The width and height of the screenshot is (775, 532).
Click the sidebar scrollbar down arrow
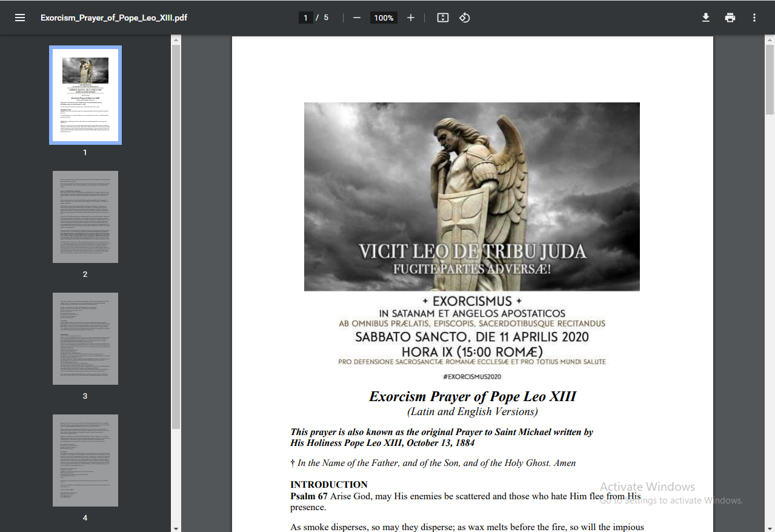tap(176, 527)
